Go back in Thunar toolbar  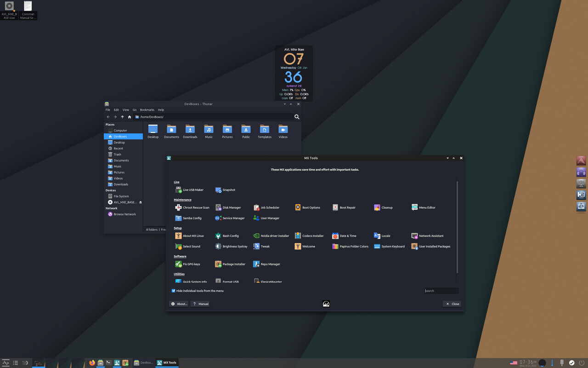[x=108, y=117]
